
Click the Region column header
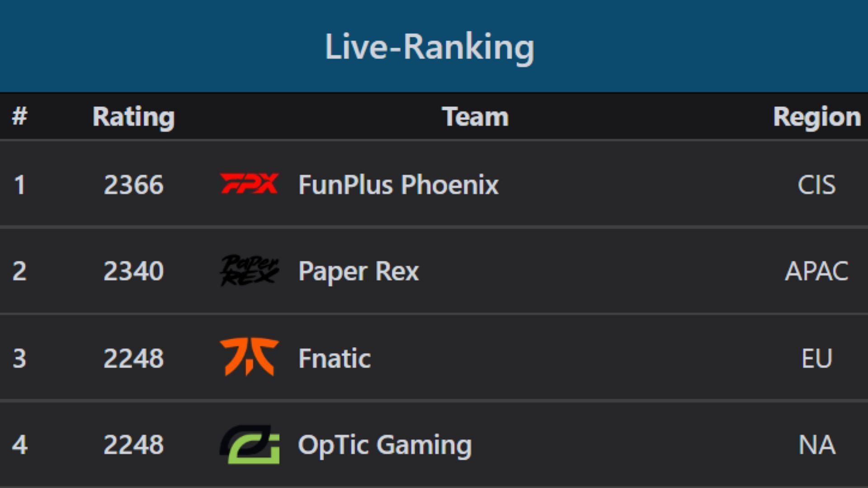[x=816, y=116]
